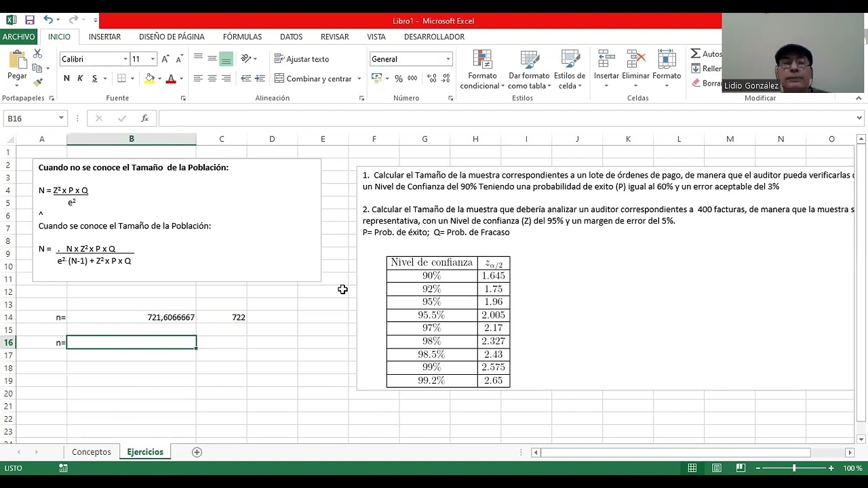Switch to the DATOS ribbon tab
The height and width of the screenshot is (488, 868).
pos(291,37)
